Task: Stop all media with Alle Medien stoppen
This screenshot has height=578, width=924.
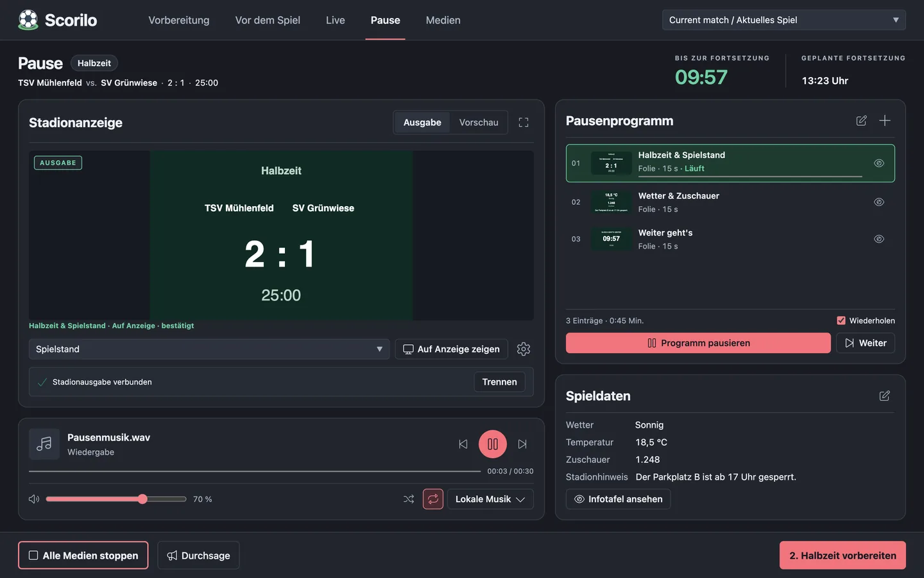Action: (x=83, y=556)
